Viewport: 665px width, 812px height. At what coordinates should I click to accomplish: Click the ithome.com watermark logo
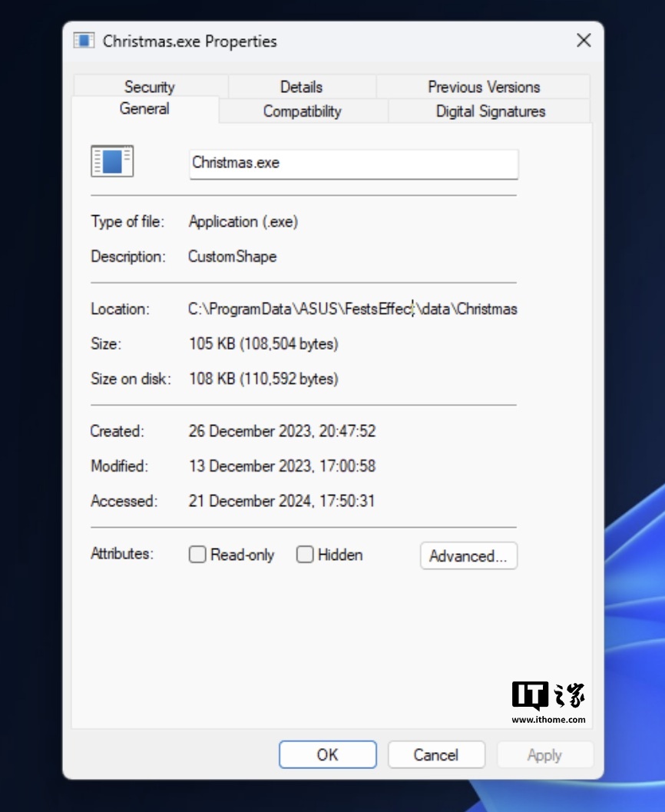click(x=548, y=701)
